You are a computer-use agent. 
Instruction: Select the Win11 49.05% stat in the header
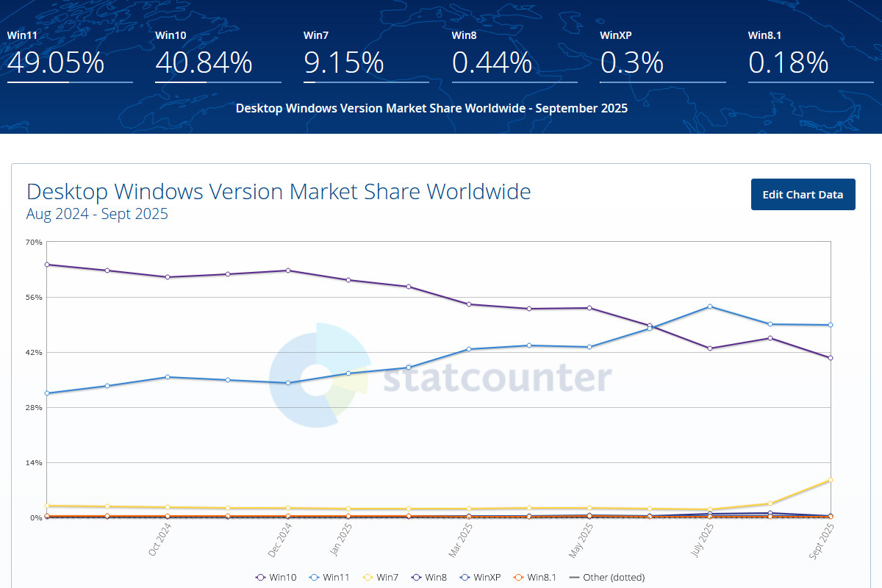point(56,62)
